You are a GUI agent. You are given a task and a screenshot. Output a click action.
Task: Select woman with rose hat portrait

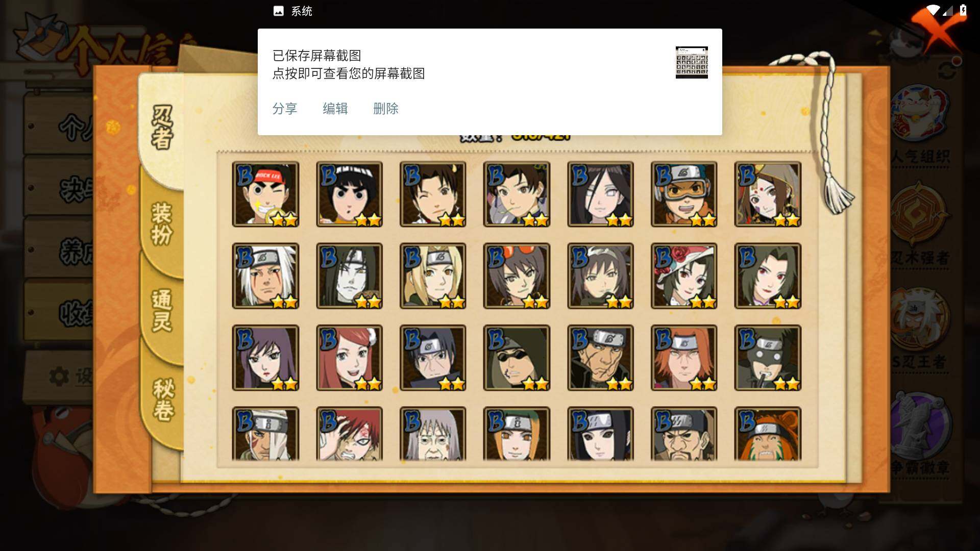[x=684, y=276]
